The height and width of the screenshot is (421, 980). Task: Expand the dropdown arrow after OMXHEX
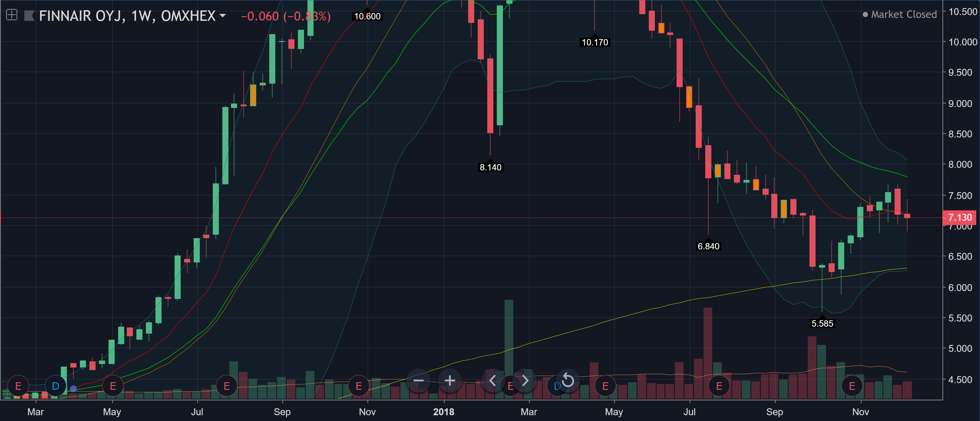(223, 16)
